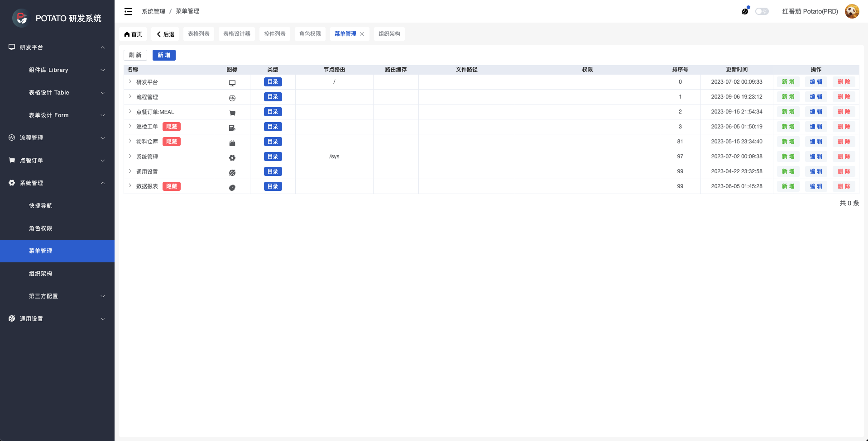Expand the 研发平台 tree row
Screen dimensions: 868x441
(130, 81)
